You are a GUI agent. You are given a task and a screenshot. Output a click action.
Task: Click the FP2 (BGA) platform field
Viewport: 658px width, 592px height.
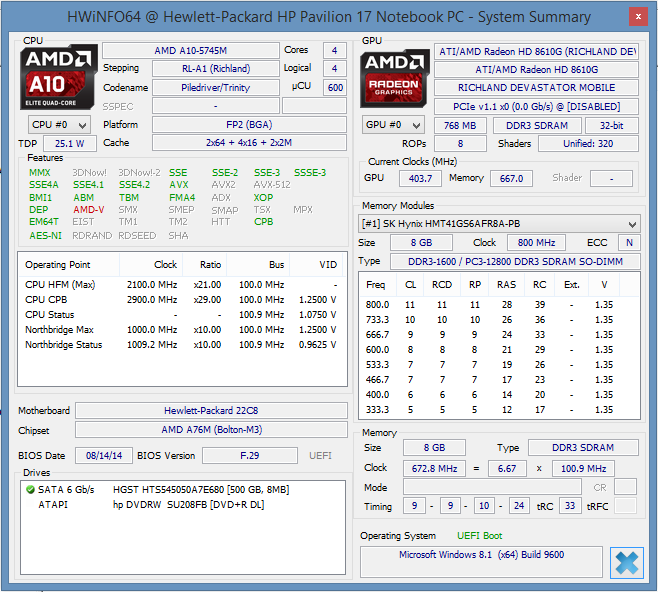tap(249, 125)
